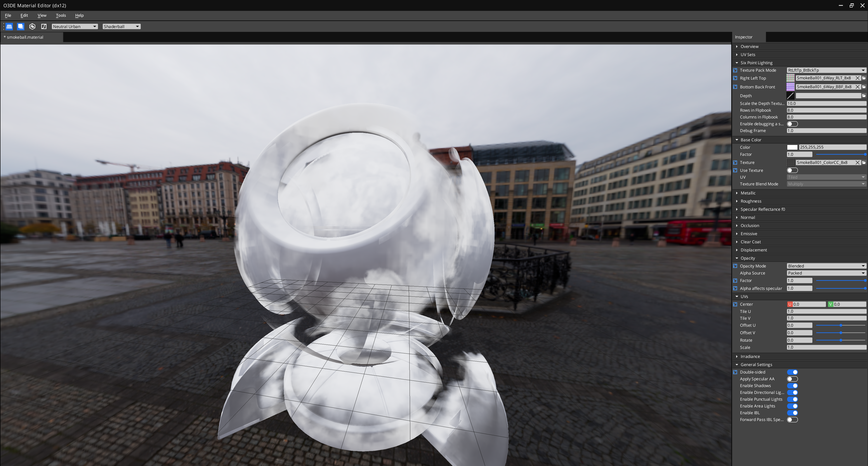868x466 pixels.
Task: Toggle the viewport grid icon
Action: (9, 26)
